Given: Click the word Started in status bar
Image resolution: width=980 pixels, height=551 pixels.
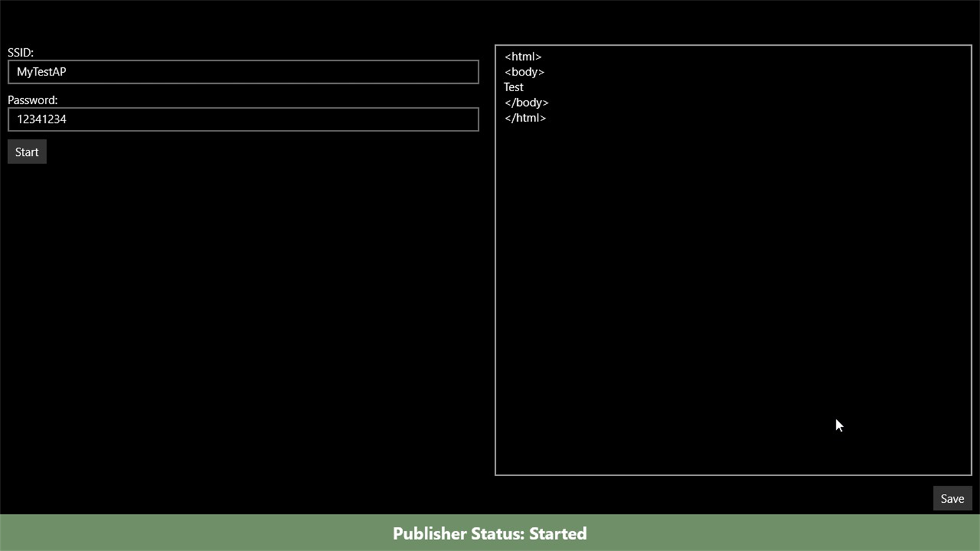Looking at the screenshot, I should 558,533.
